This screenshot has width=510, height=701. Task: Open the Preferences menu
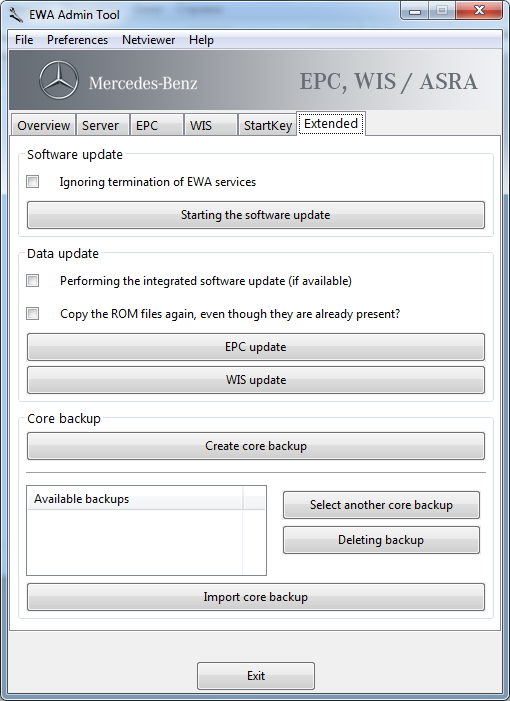pos(77,40)
